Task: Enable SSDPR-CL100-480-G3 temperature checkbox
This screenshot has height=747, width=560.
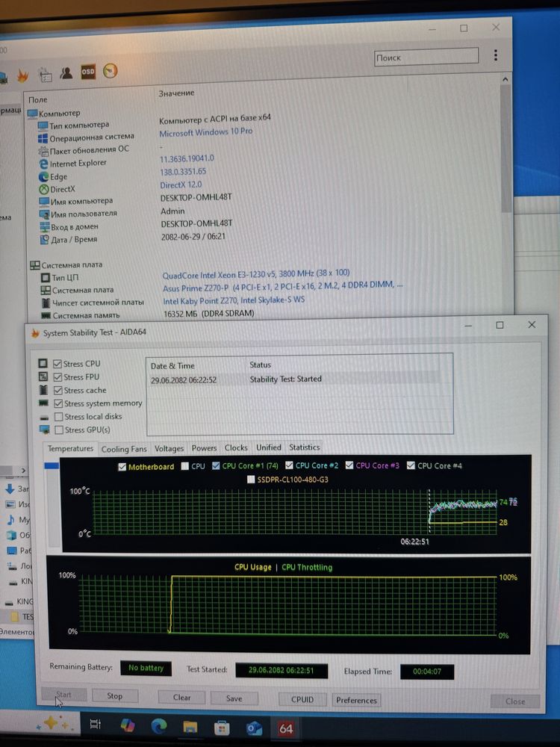Action: coord(251,480)
